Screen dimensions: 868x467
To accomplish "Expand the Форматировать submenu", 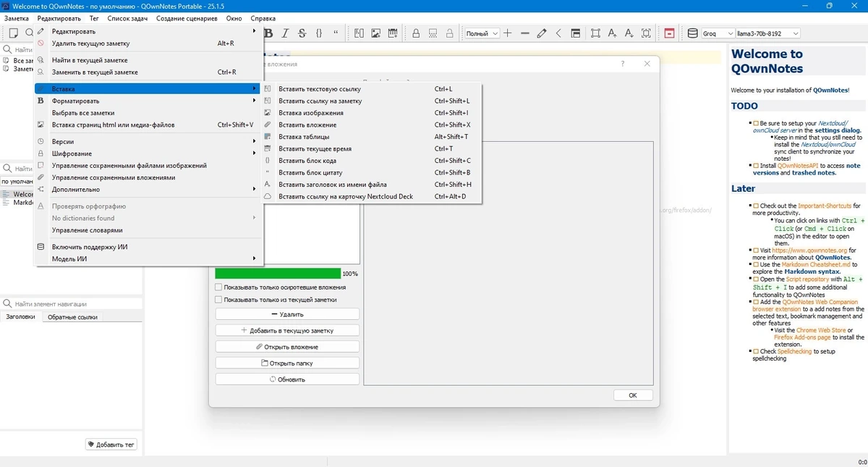I will point(148,101).
